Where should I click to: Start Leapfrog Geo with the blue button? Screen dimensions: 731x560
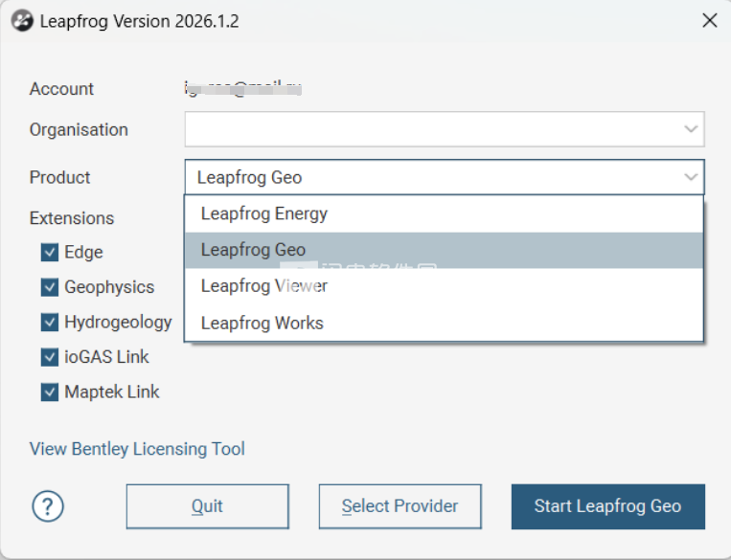608,506
